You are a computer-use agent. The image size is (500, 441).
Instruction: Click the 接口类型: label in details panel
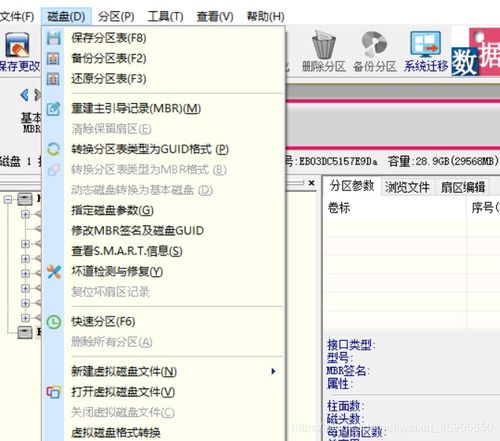[x=351, y=345]
